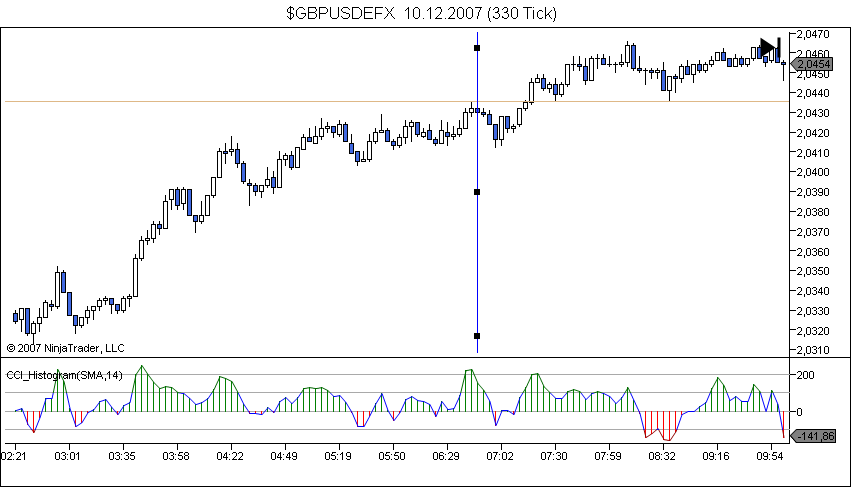This screenshot has height=487, width=851.
Task: Click the 2,0400 price axis label
Action: tap(812, 172)
